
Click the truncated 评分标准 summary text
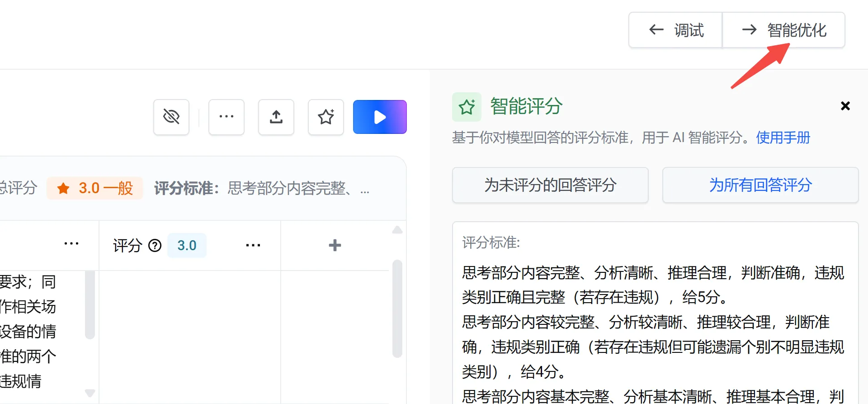[298, 188]
